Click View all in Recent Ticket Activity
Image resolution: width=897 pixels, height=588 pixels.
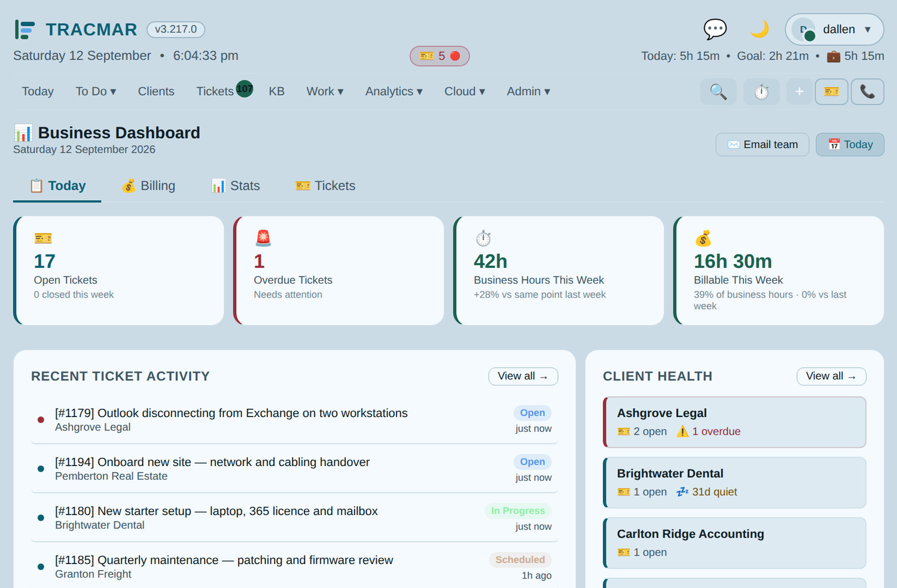(523, 376)
